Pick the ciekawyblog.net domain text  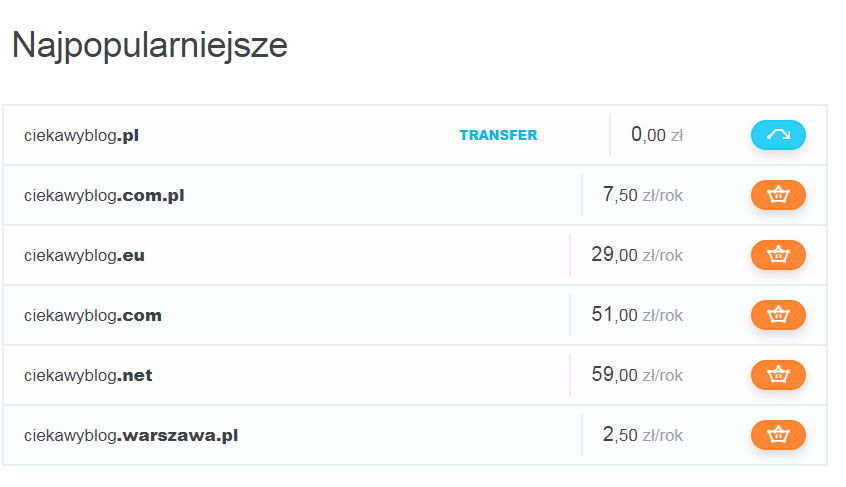tap(88, 375)
